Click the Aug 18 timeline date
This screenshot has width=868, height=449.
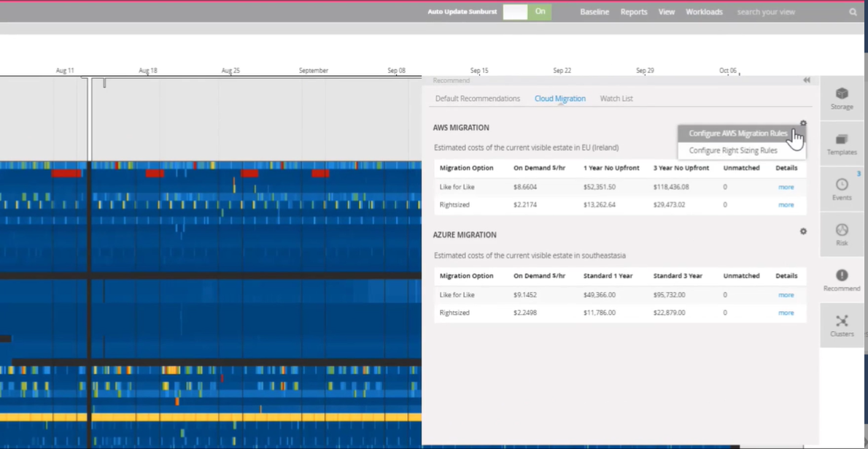[148, 70]
